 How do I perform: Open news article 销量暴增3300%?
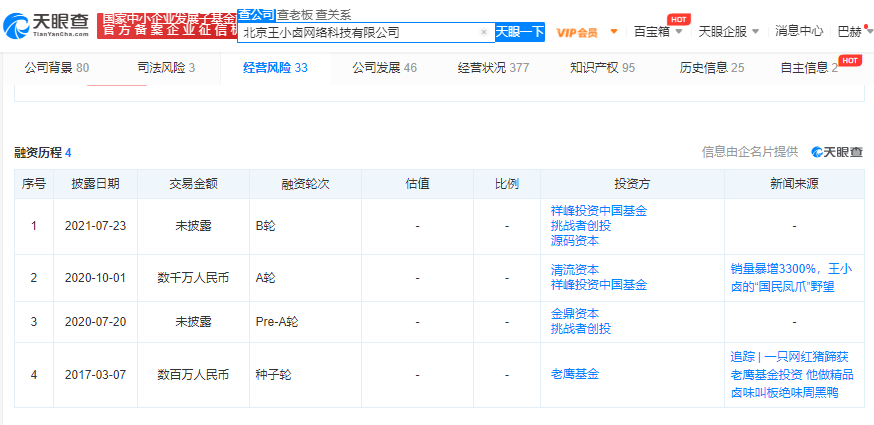coord(792,278)
